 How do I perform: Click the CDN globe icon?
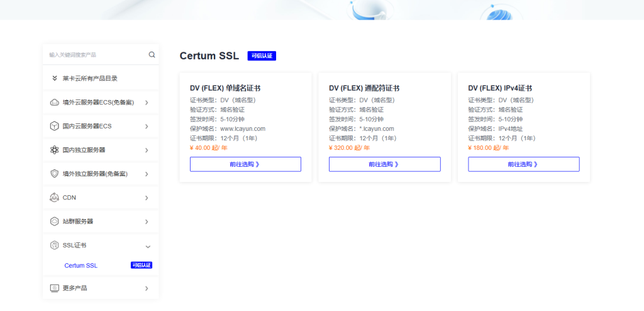(x=54, y=198)
